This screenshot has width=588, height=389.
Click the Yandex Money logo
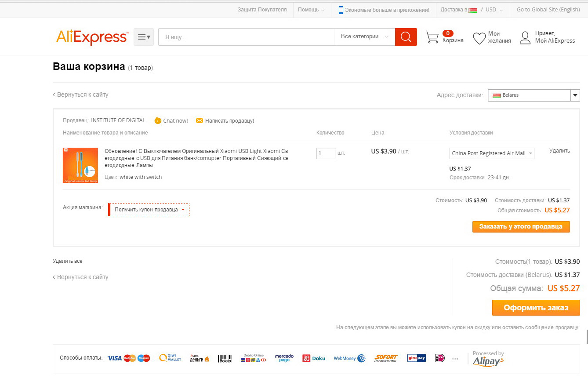tap(200, 358)
